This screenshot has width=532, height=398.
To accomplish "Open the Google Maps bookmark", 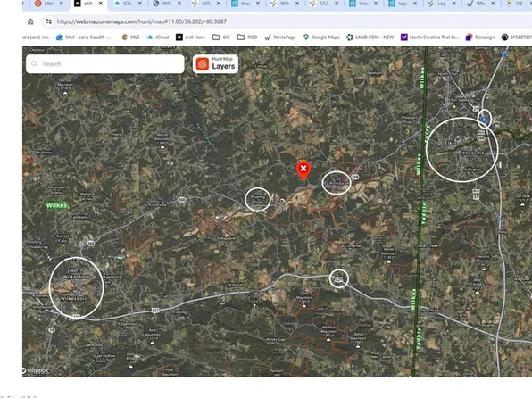I will tap(321, 37).
